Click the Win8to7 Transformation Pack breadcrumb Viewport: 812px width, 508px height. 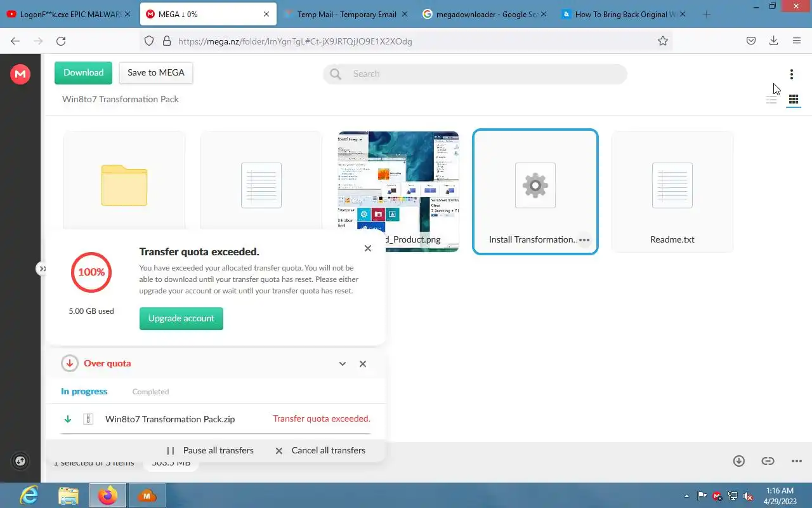(121, 99)
